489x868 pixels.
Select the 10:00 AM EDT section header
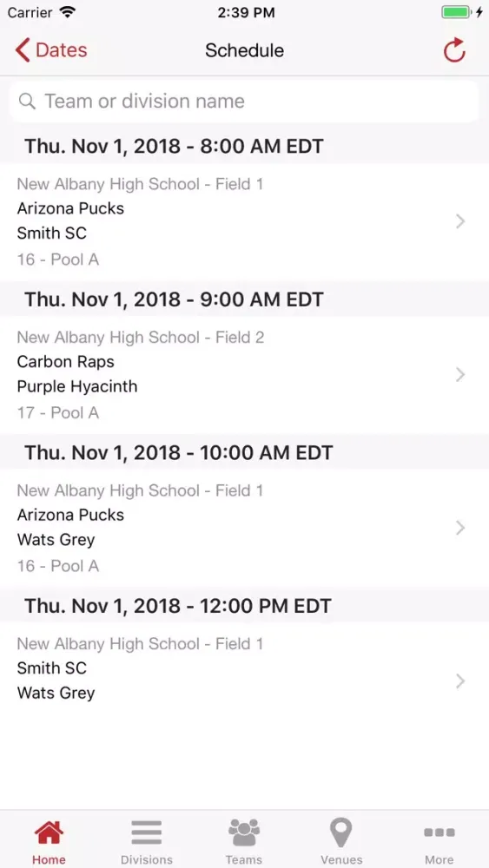[x=244, y=452]
